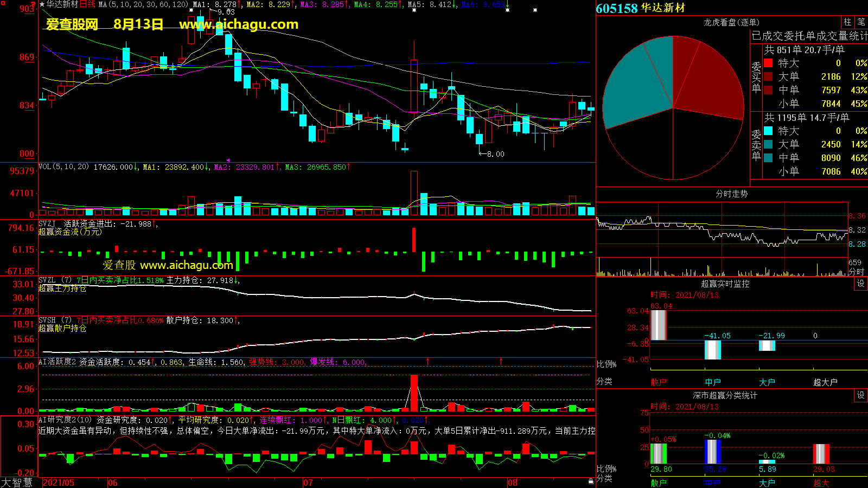
Task: Select the 龙虎看盘(逐单) panel title
Action: point(731,22)
